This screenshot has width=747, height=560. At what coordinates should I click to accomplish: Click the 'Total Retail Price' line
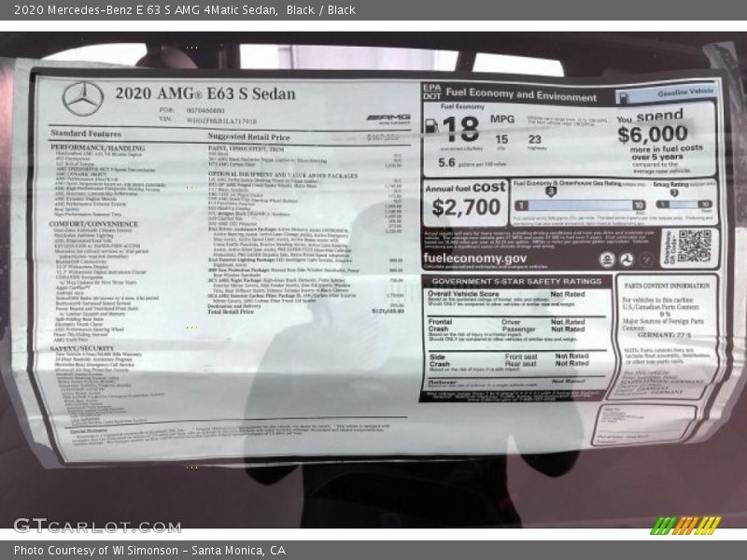[306, 312]
